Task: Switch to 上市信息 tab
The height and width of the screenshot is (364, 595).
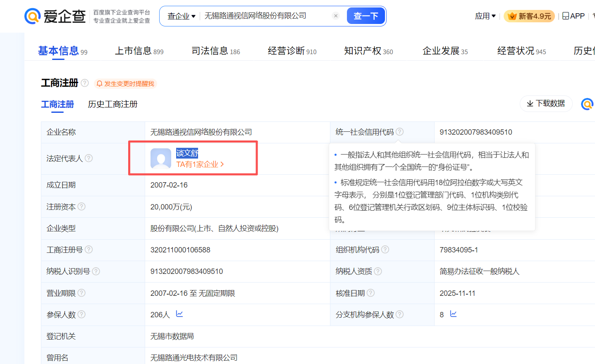Action: pyautogui.click(x=139, y=51)
